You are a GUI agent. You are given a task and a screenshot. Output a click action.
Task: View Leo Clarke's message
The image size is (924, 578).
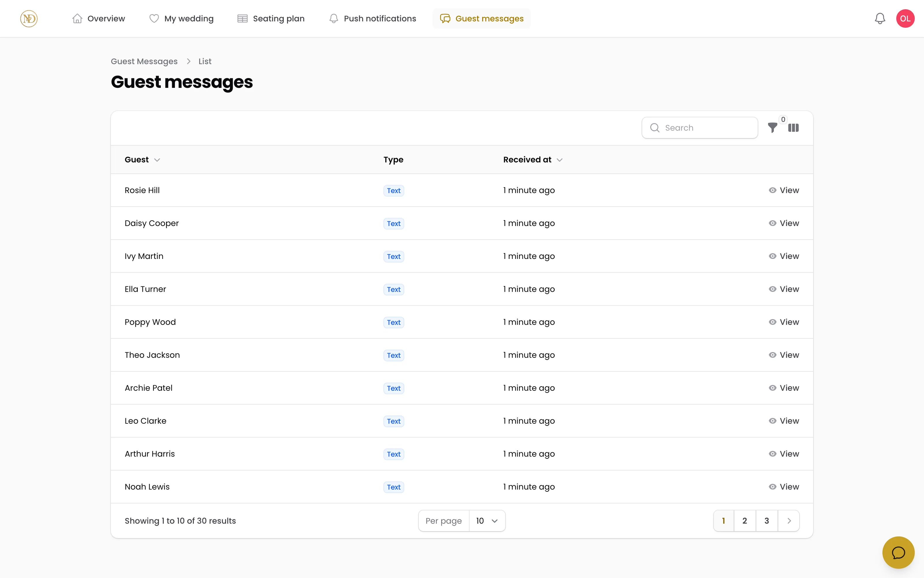click(783, 420)
